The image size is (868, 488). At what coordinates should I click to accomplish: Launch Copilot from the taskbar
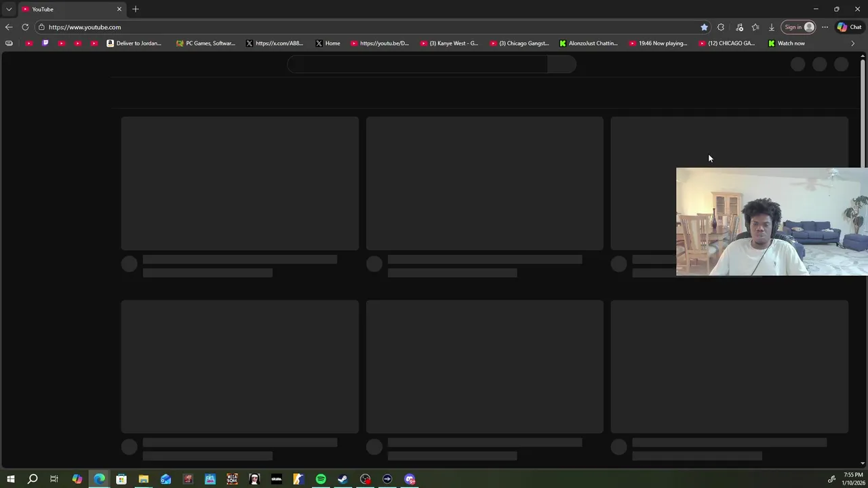(77, 479)
